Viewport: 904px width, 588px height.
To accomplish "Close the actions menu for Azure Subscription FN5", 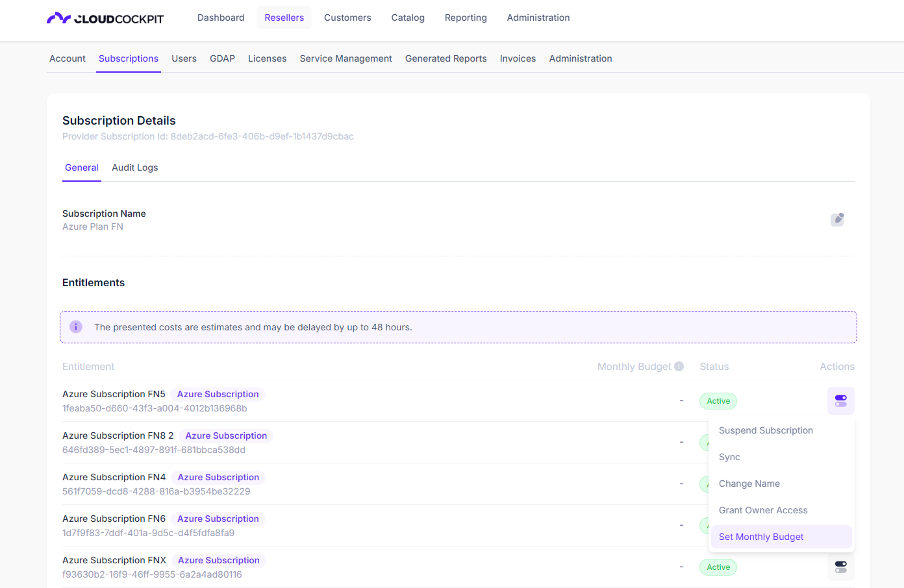I will coord(840,401).
